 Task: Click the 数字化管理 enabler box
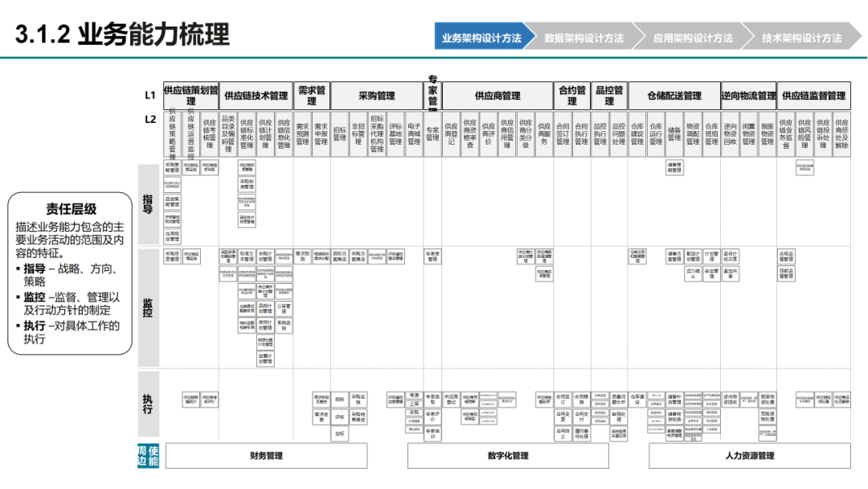pyautogui.click(x=508, y=456)
